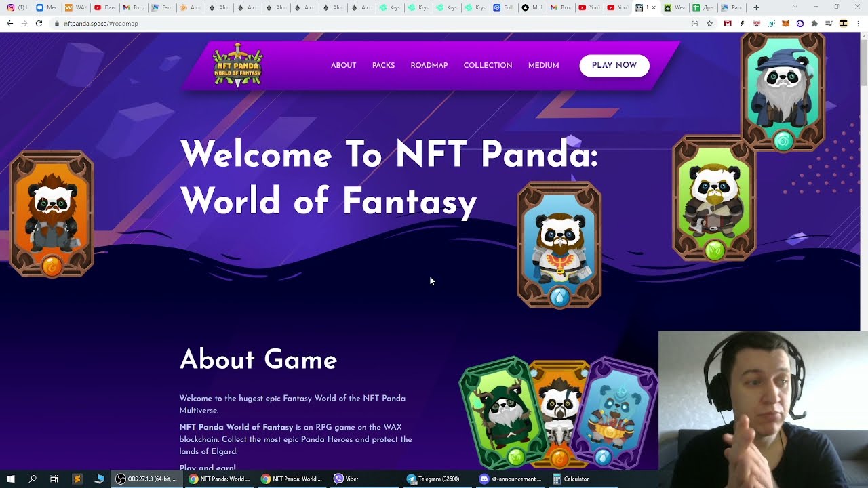
Task: Go to the ROADMAP section
Action: 429,66
